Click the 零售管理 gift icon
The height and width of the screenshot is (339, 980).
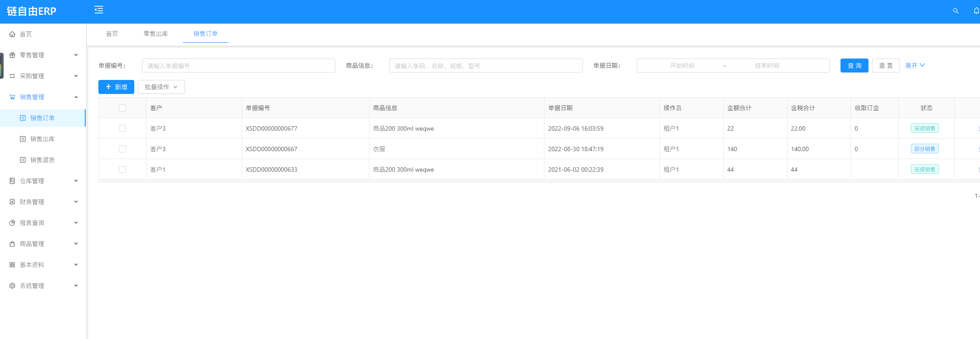[x=12, y=55]
